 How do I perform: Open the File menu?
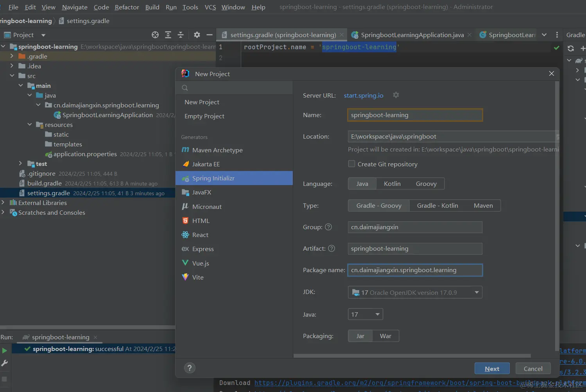pyautogui.click(x=13, y=7)
